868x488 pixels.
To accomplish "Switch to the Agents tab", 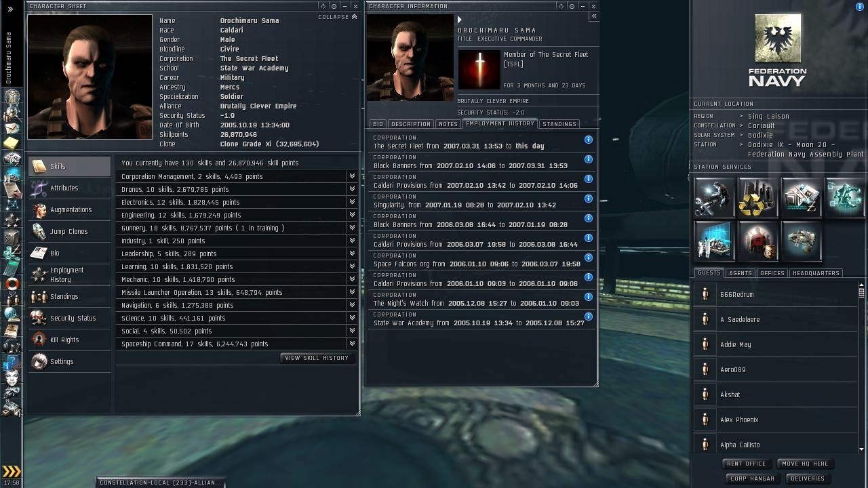I will coord(740,273).
